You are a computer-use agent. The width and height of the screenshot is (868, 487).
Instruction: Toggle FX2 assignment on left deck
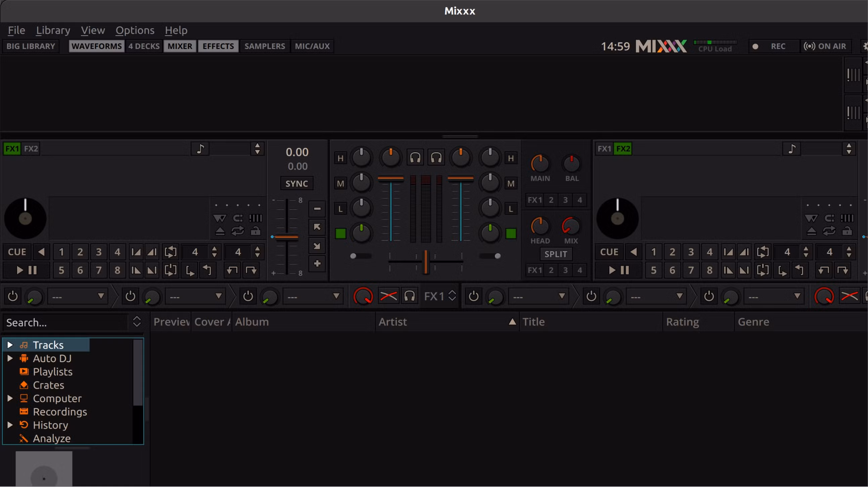[31, 148]
